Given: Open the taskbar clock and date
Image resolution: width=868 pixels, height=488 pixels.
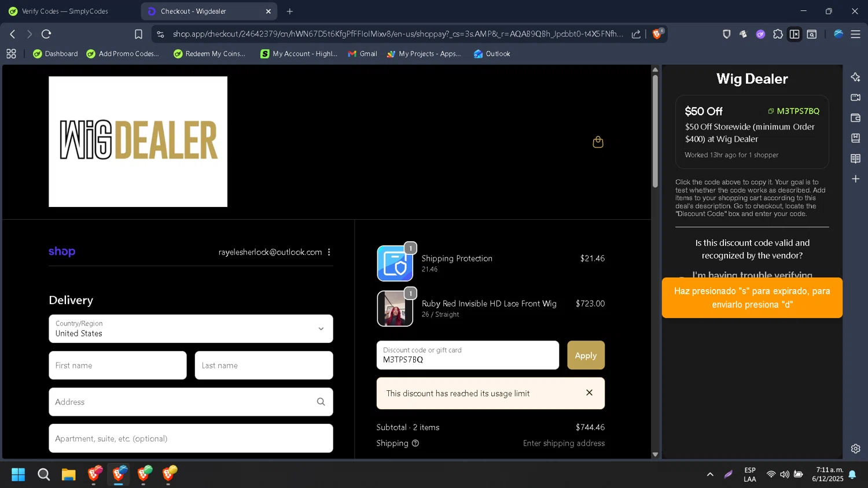Looking at the screenshot, I should 827,474.
